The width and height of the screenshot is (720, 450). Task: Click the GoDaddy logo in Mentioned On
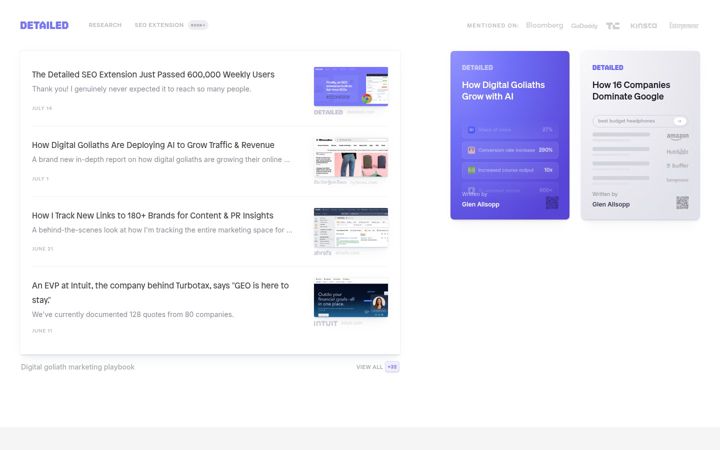(584, 26)
